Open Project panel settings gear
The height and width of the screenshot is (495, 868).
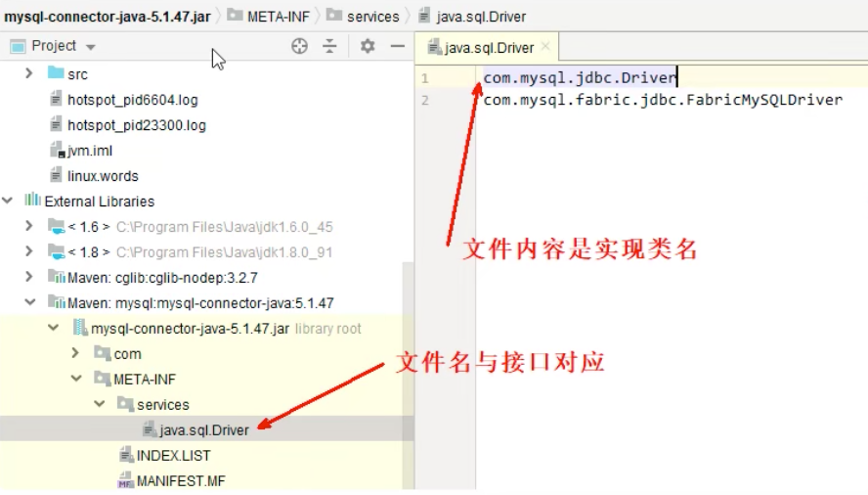coord(368,46)
